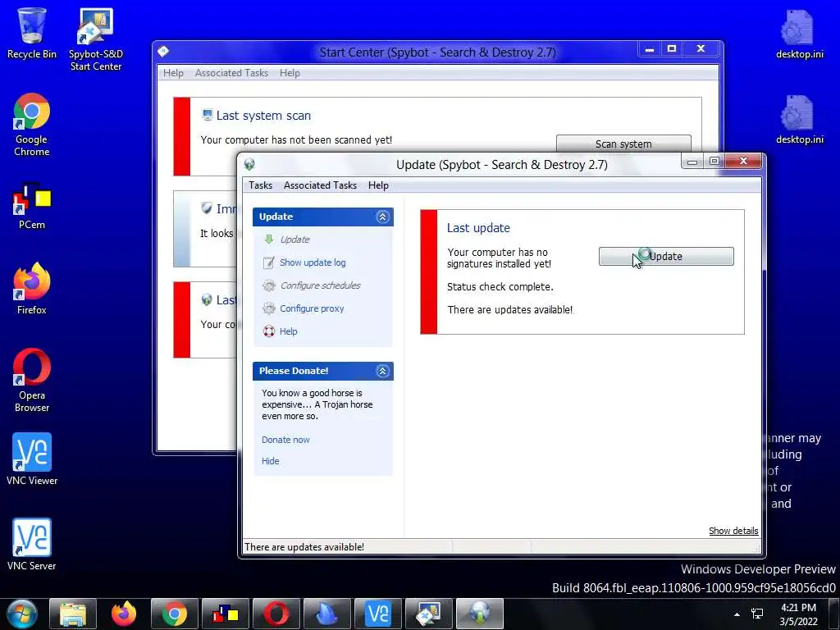
Task: Select the VNC Viewer desktop shortcut
Action: point(32,459)
